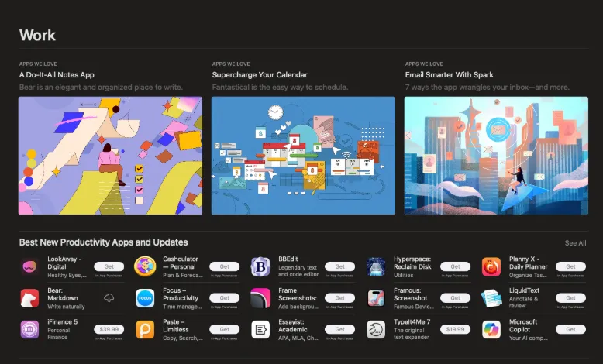Click the 'Framous: Screenshot' app name
Image resolution: width=603 pixels, height=364 pixels.
[x=410, y=294]
